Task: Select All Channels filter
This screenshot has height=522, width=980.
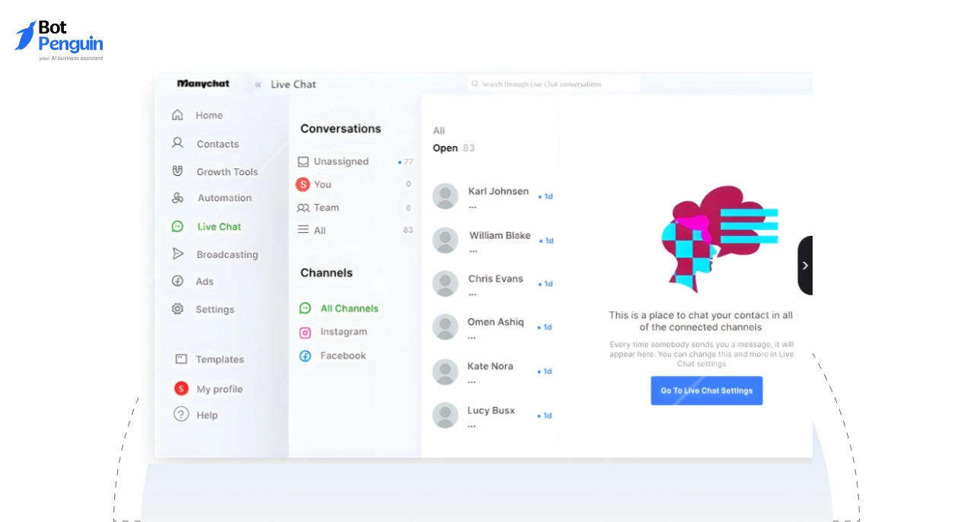Action: tap(349, 308)
